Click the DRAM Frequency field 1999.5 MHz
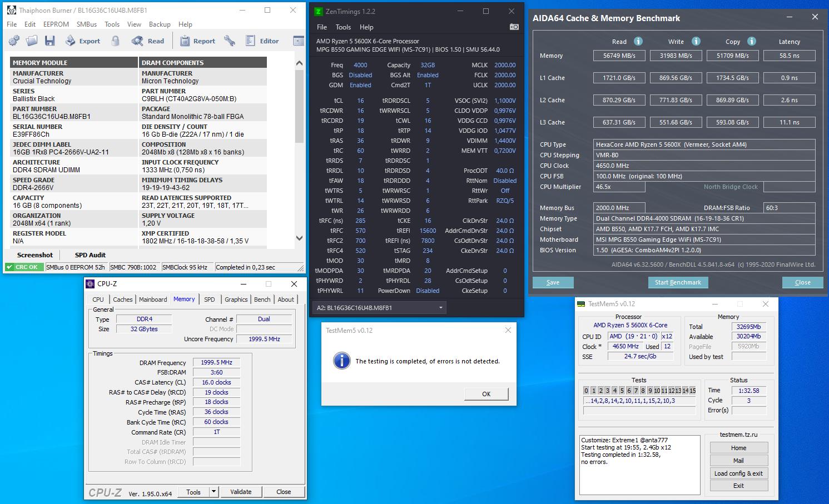The image size is (829, 504). (x=217, y=362)
